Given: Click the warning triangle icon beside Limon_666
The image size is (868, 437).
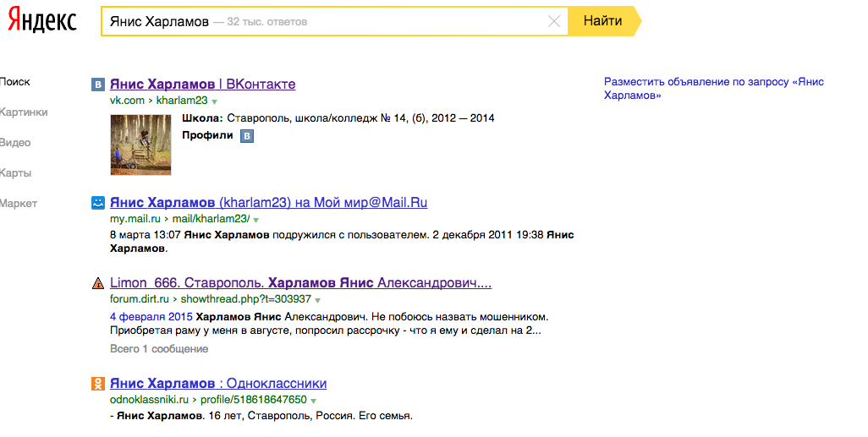Looking at the screenshot, I should pos(98,284).
